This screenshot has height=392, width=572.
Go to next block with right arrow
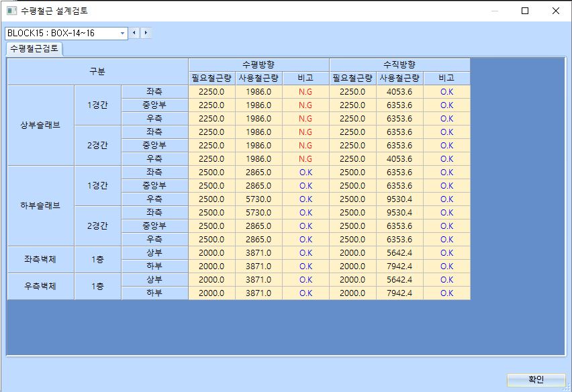pos(146,33)
